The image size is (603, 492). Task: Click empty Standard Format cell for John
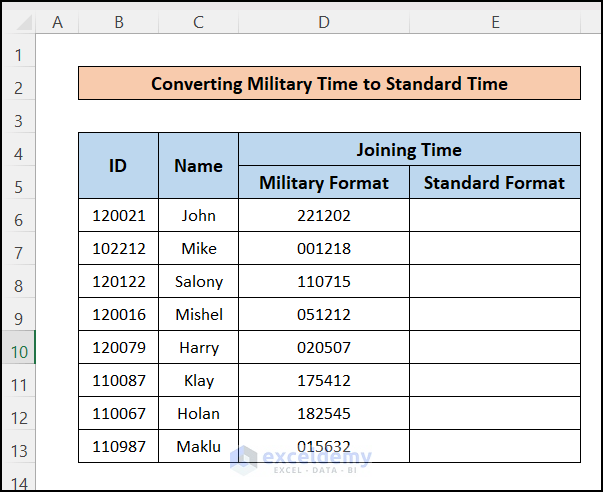click(494, 215)
